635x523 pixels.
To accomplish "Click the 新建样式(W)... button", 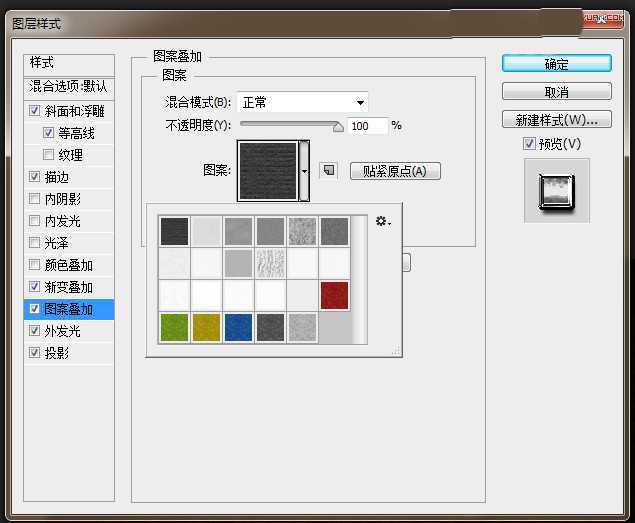I will point(556,120).
